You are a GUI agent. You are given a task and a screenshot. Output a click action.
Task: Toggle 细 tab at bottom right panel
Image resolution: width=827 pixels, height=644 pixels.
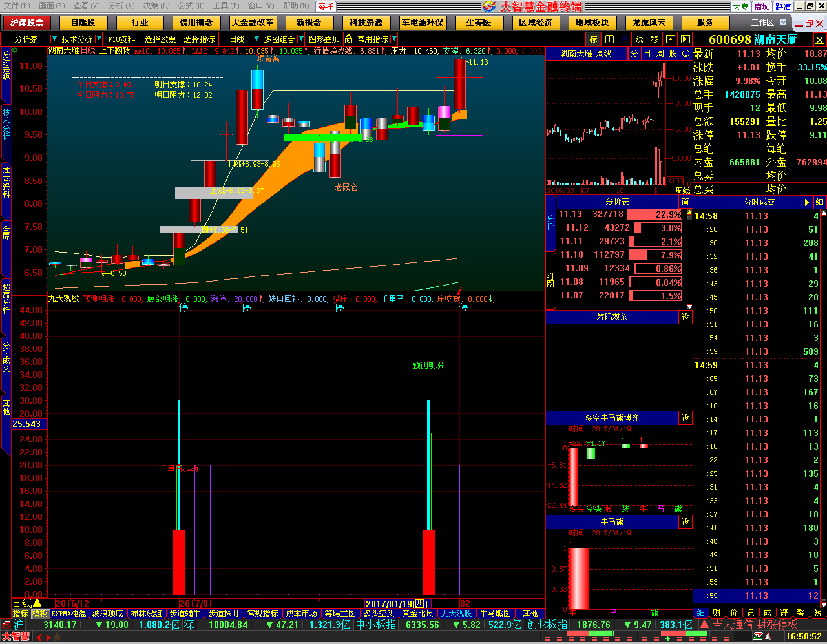701,613
